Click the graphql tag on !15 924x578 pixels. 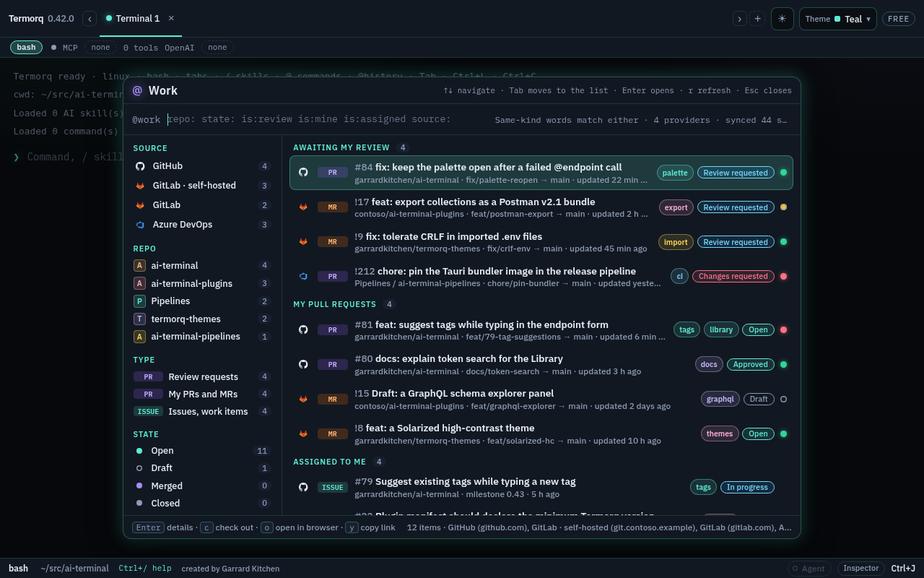point(720,399)
